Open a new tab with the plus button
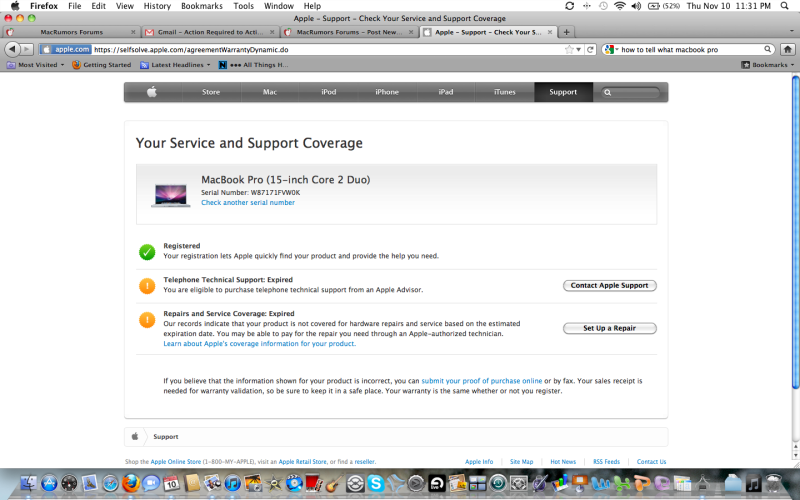Image resolution: width=800 pixels, height=500 pixels. (566, 32)
